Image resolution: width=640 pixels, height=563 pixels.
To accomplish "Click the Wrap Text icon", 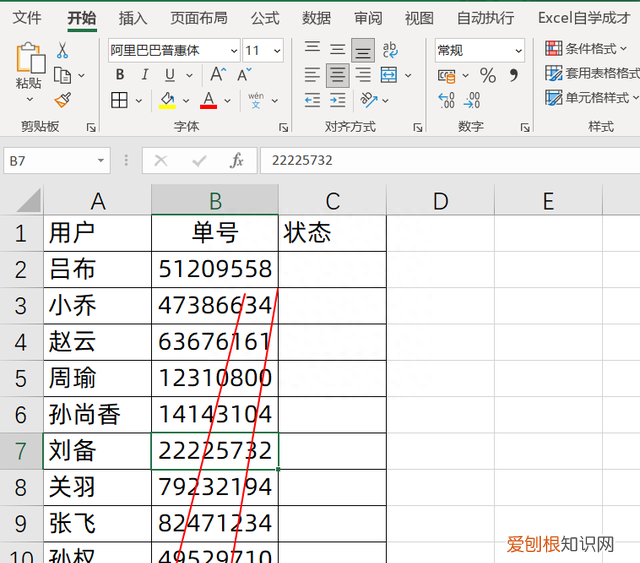I will tap(390, 50).
